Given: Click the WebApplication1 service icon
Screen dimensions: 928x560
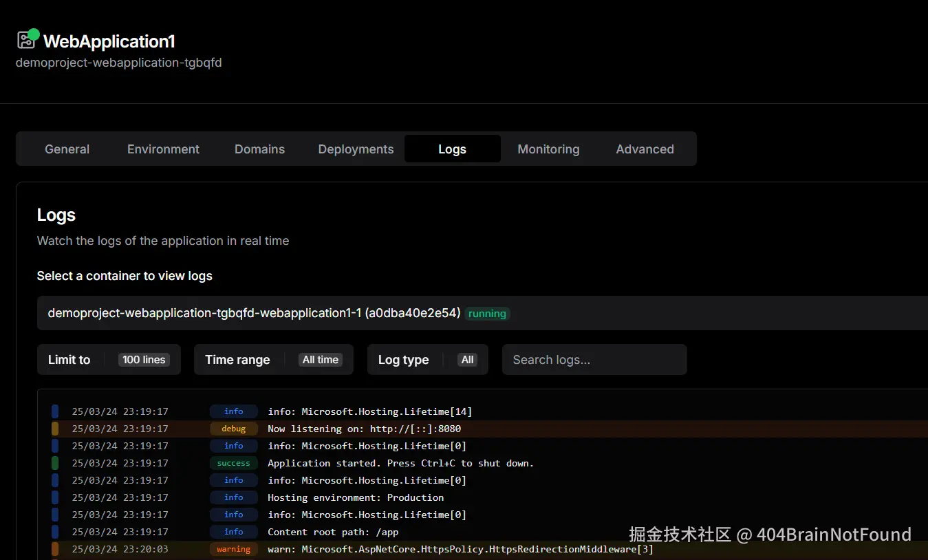Looking at the screenshot, I should point(26,40).
